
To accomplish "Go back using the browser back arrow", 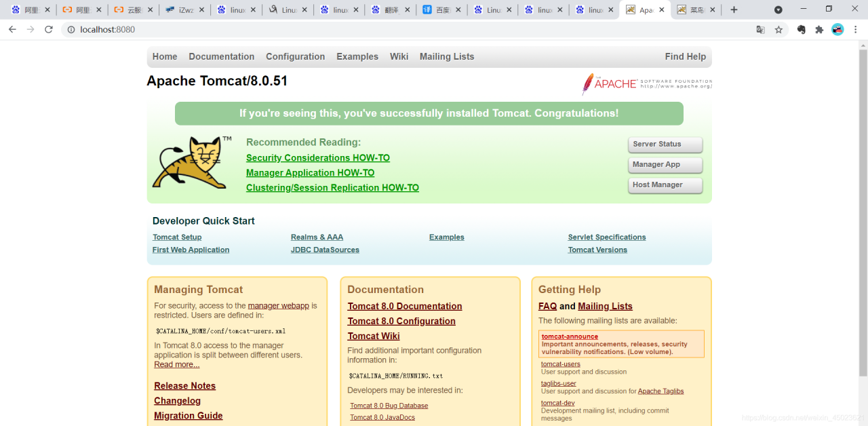I will pos(12,30).
